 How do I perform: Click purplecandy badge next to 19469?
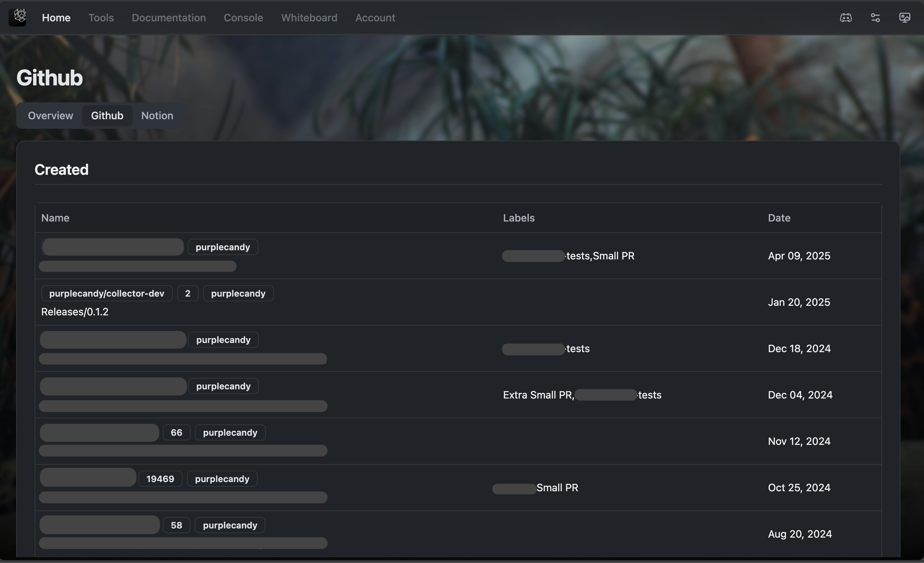point(222,479)
